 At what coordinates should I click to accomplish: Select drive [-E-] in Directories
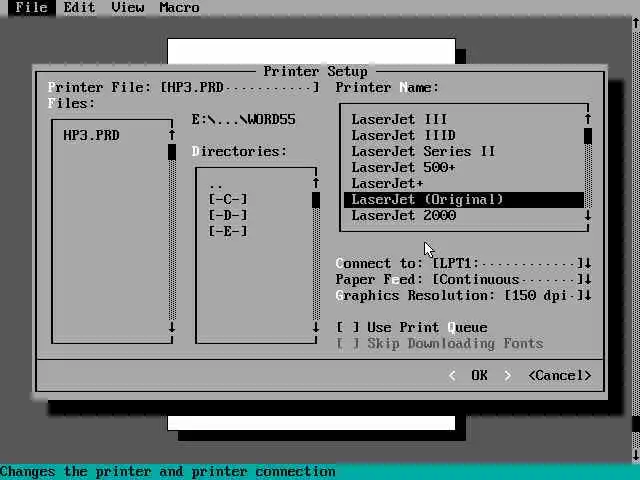click(x=228, y=231)
